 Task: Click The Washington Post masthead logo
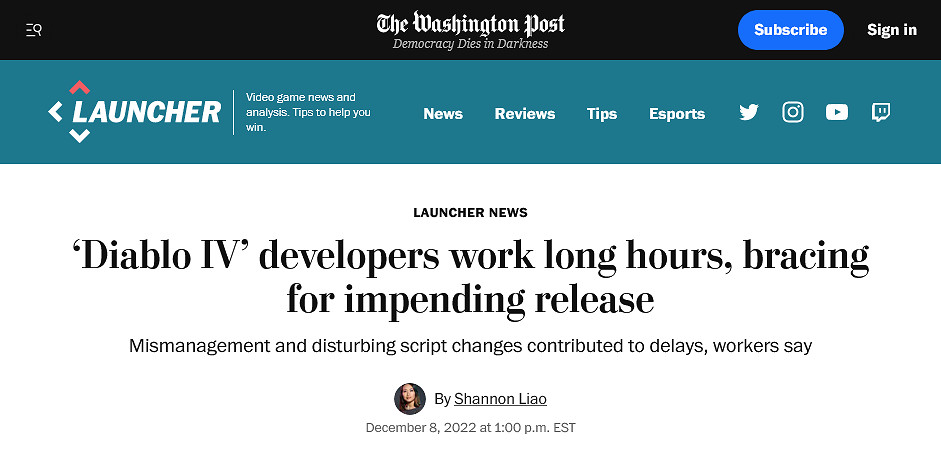pos(470,23)
